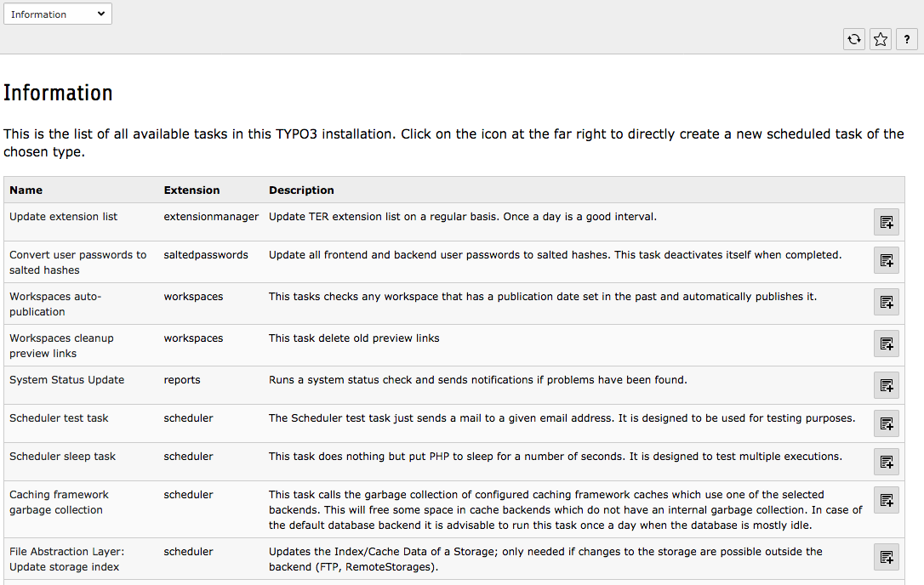Add new Update extension list task
The width and height of the screenshot is (924, 585).
tap(886, 222)
